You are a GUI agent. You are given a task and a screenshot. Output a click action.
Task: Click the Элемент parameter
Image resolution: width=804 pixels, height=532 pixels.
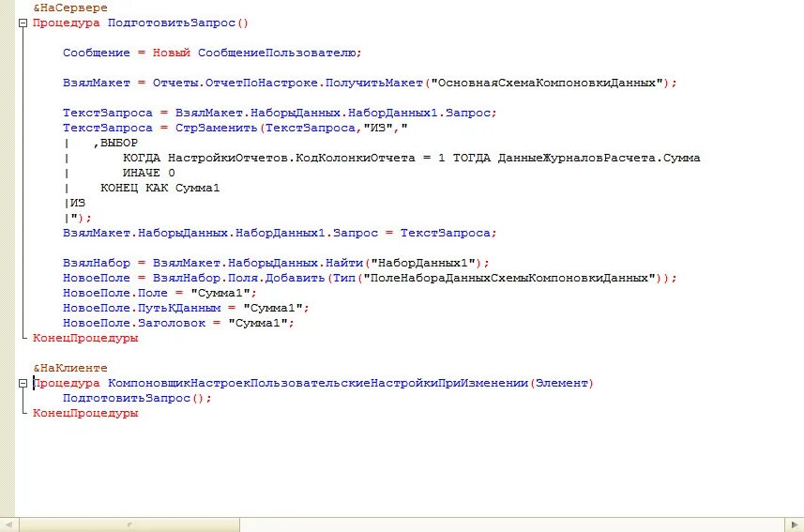pyautogui.click(x=561, y=383)
